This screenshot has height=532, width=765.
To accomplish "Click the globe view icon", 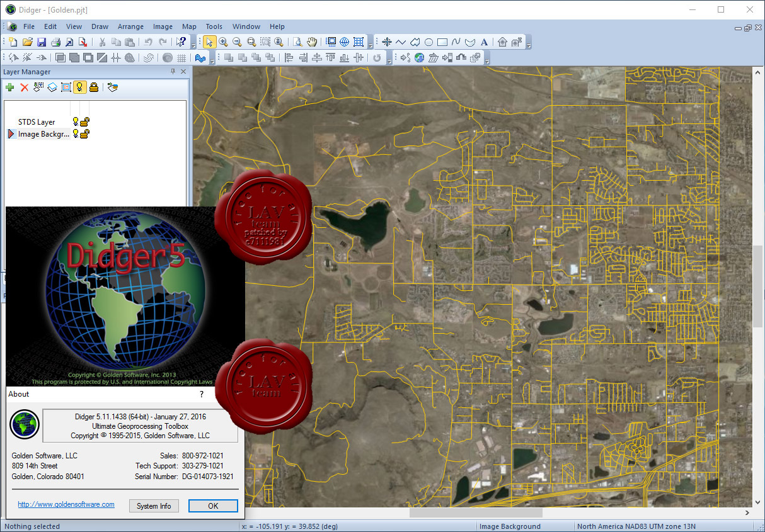I will point(345,42).
